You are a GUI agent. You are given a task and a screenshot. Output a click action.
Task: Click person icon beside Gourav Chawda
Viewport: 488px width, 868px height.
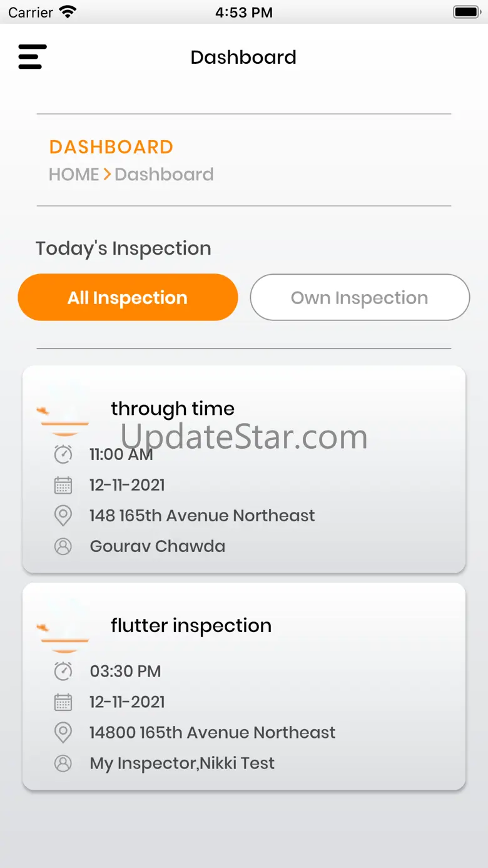[x=63, y=546]
